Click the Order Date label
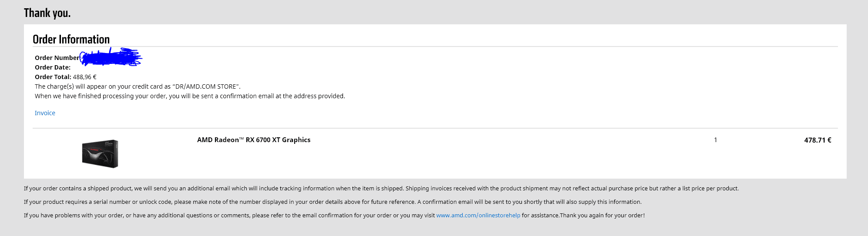Image resolution: width=868 pixels, height=236 pixels. [53, 67]
